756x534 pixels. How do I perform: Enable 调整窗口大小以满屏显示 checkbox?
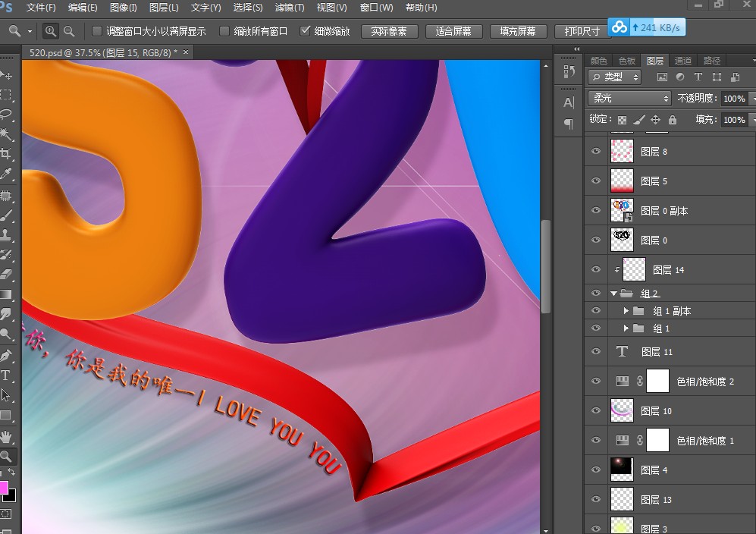(x=97, y=31)
